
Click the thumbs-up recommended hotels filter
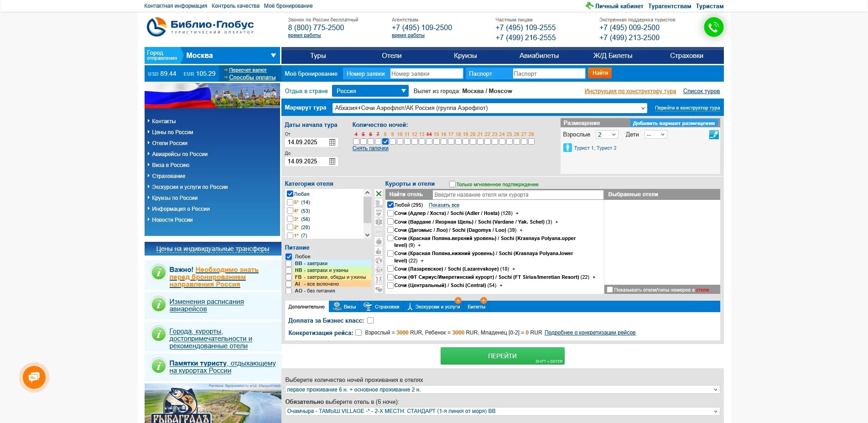point(379,251)
